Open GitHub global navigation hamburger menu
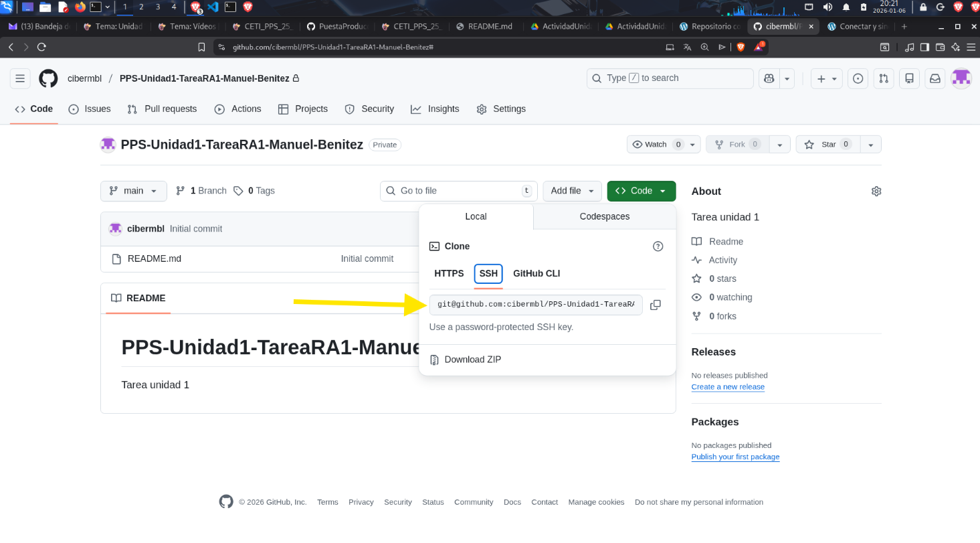Viewport: 980px width, 543px height. pos(20,78)
